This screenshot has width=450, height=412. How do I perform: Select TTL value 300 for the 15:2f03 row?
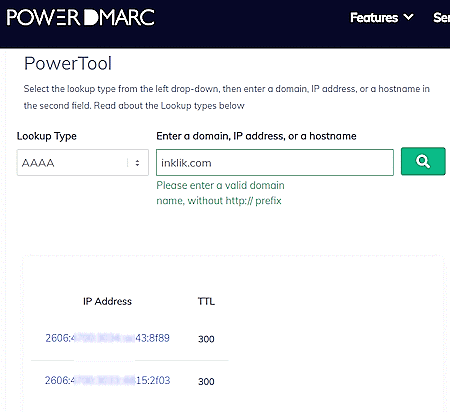(x=206, y=381)
